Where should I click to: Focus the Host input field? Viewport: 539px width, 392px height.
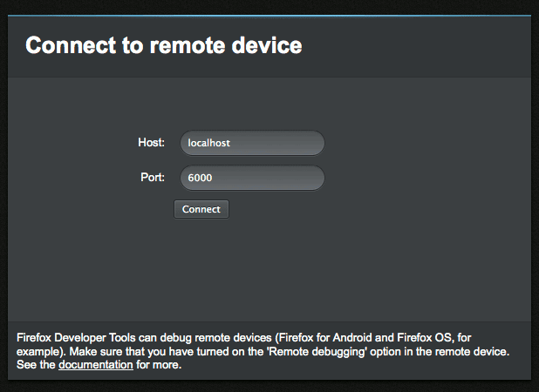252,143
